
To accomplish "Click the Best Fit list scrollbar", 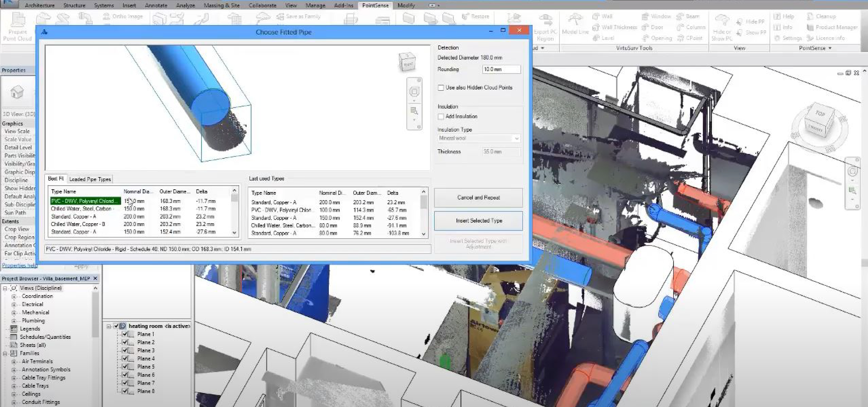I will click(234, 212).
